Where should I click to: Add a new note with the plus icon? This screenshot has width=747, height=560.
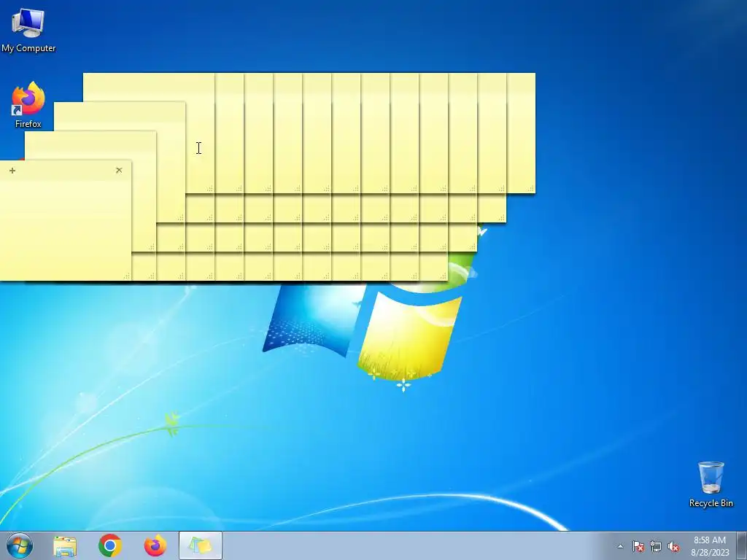pos(12,171)
